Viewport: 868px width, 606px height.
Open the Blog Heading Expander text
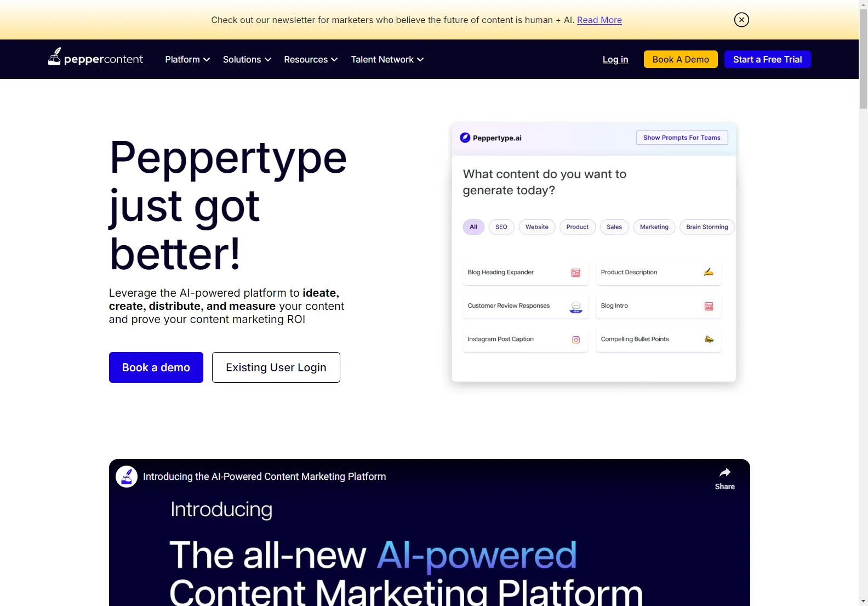pyautogui.click(x=501, y=273)
